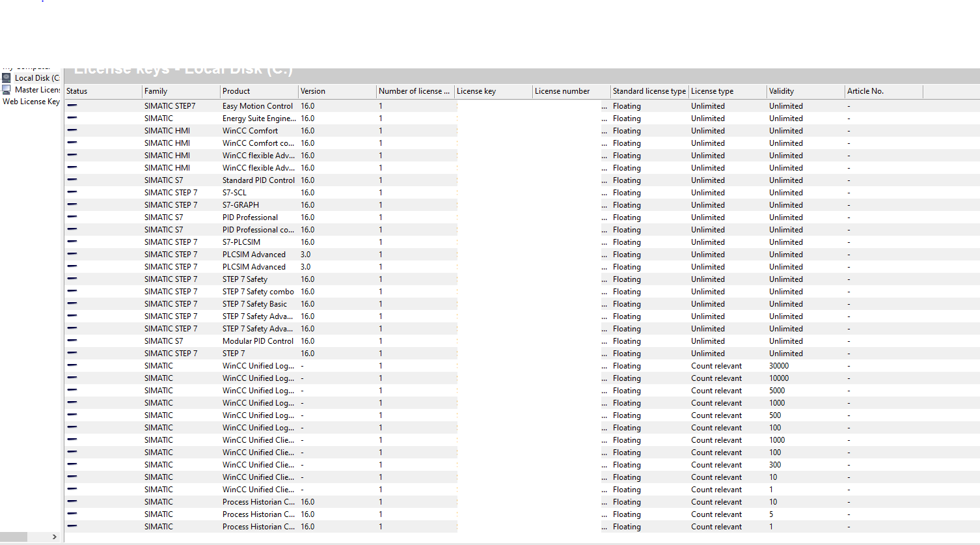Sort by the Article No. column header
This screenshot has width=980, height=545.
(884, 91)
